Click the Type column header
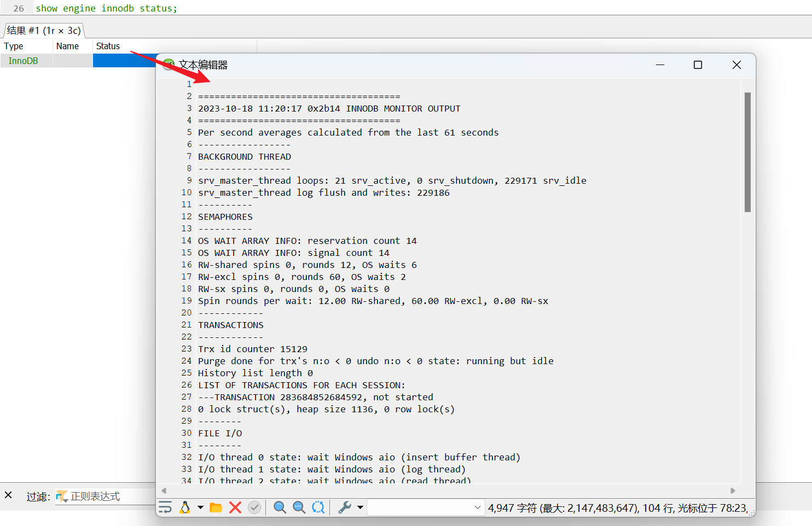Image resolution: width=812 pixels, height=526 pixels. pyautogui.click(x=26, y=46)
